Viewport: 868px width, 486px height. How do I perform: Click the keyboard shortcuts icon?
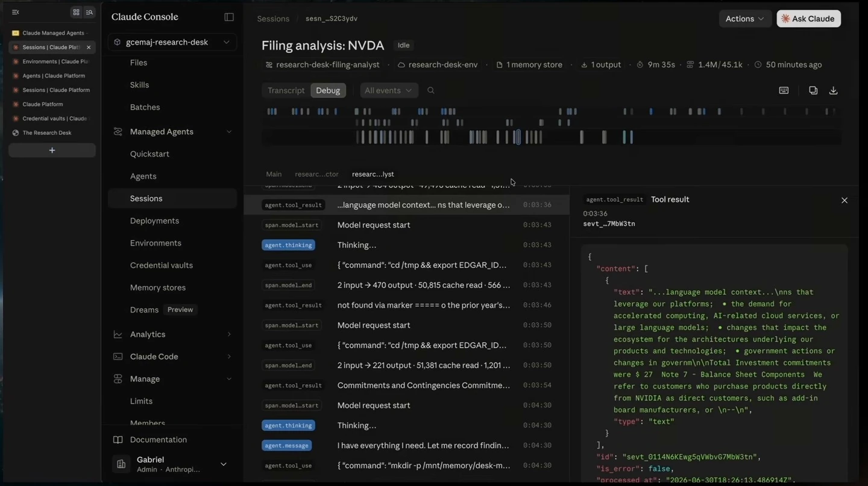pos(784,90)
